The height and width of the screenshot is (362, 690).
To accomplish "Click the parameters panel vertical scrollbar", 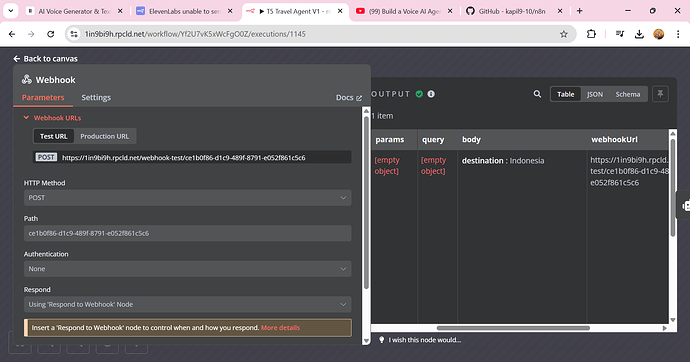I will point(366,202).
